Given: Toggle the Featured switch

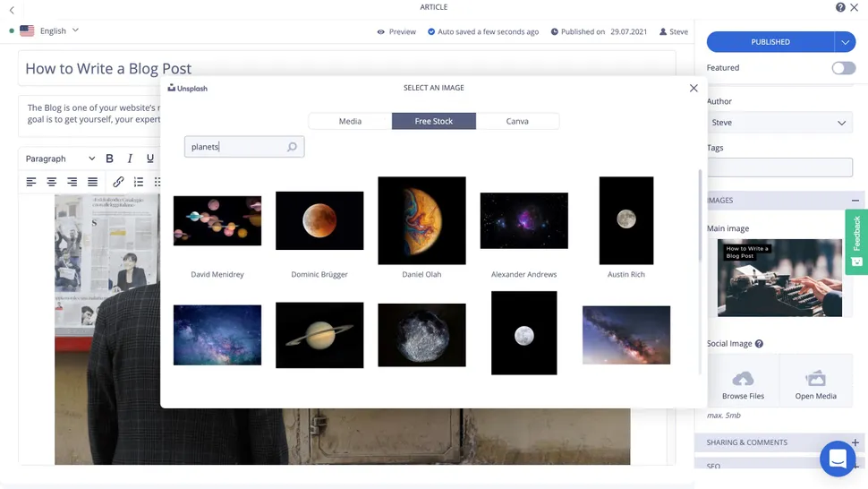Looking at the screenshot, I should click(843, 68).
